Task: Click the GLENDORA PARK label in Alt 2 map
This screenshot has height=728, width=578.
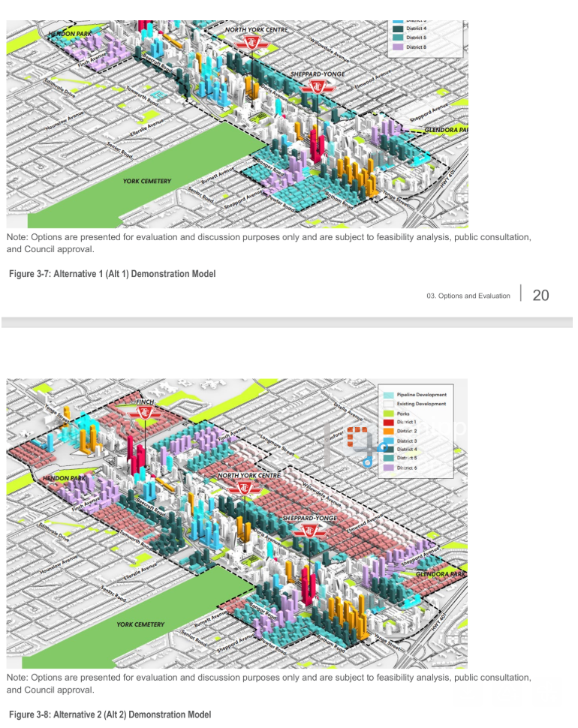Action: pyautogui.click(x=441, y=574)
